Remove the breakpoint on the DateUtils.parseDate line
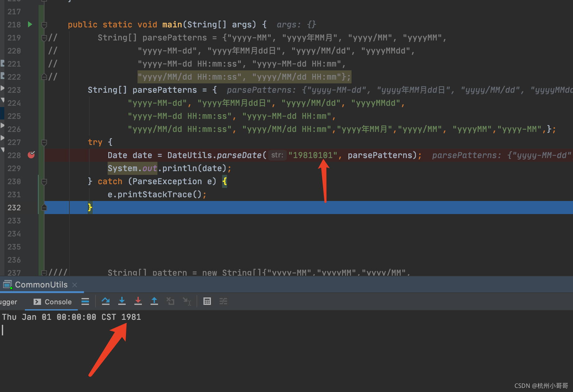 (x=31, y=155)
